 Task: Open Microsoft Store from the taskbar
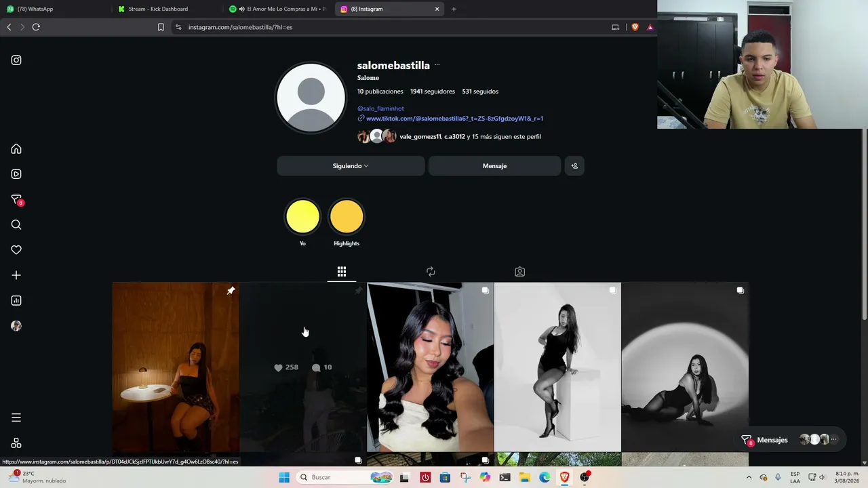coord(445,477)
